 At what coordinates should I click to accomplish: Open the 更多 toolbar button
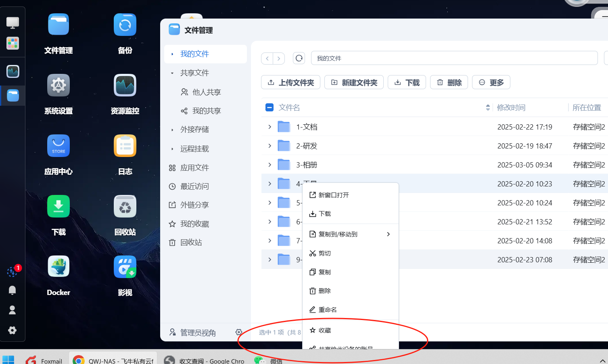(x=491, y=82)
